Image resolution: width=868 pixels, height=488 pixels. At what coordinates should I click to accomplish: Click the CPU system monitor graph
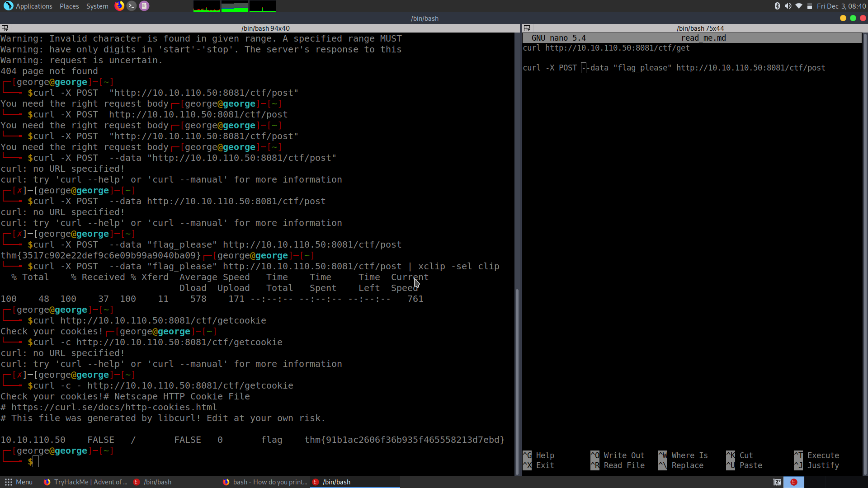pos(207,6)
